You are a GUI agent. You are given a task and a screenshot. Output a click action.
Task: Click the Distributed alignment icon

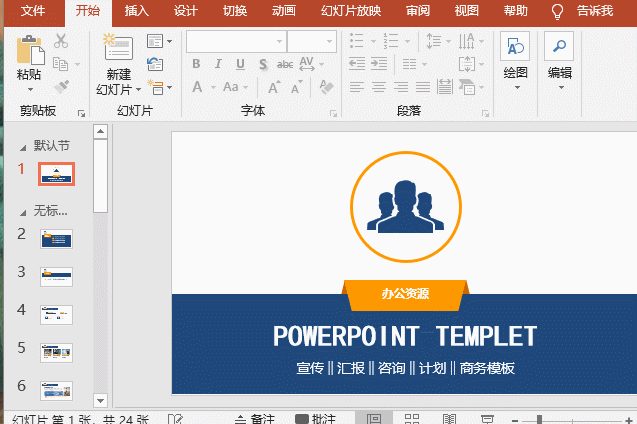445,87
